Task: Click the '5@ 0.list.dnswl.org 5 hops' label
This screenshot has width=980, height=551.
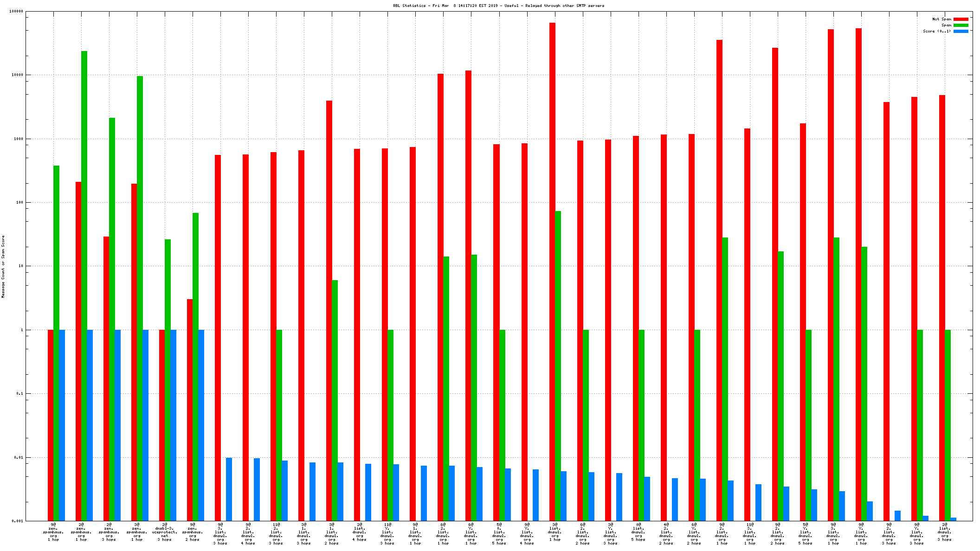Action: click(x=499, y=534)
